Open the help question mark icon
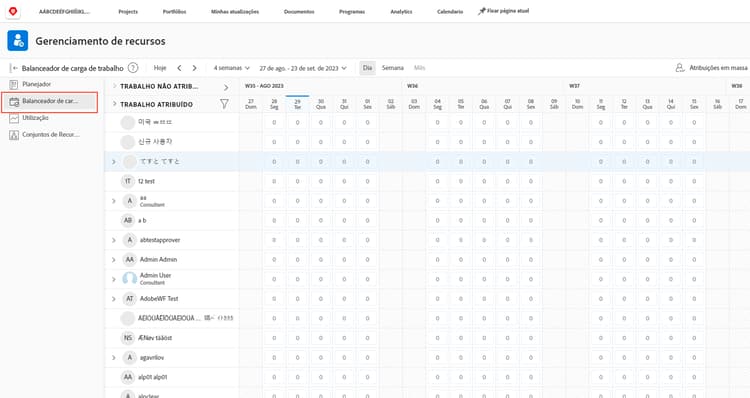This screenshot has height=398, width=750. pyautogui.click(x=133, y=68)
